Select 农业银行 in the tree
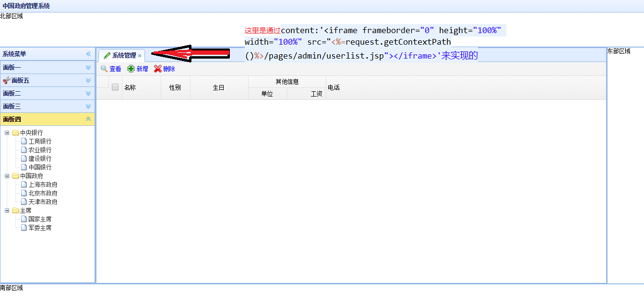Viewport: 644px width, 305px height. click(x=40, y=150)
